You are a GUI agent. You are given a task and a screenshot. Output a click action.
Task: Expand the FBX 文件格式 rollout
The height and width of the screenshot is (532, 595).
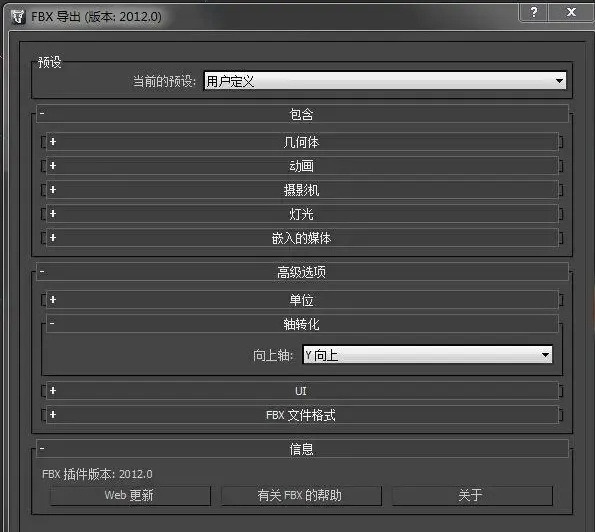302,415
